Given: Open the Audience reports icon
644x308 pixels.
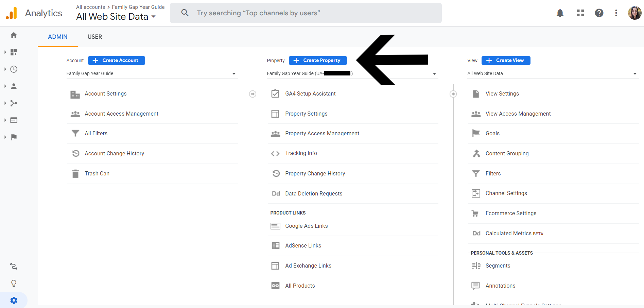Looking at the screenshot, I should pyautogui.click(x=14, y=86).
